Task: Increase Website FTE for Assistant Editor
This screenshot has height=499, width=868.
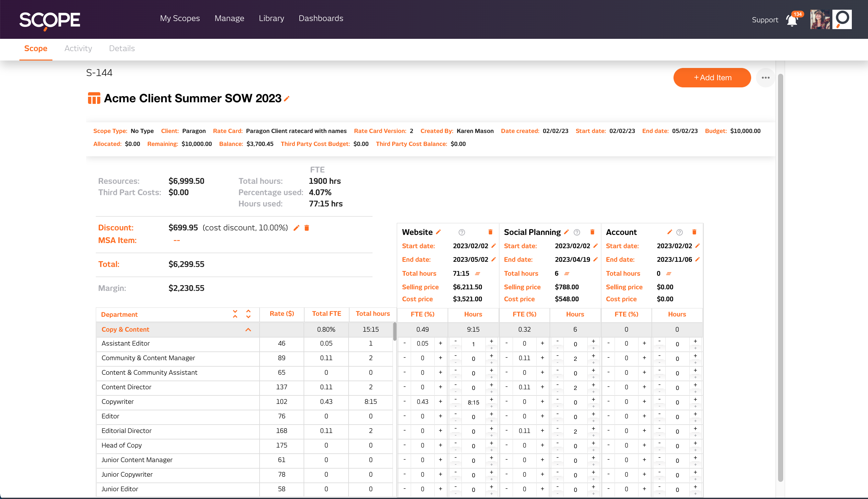Action: [441, 343]
